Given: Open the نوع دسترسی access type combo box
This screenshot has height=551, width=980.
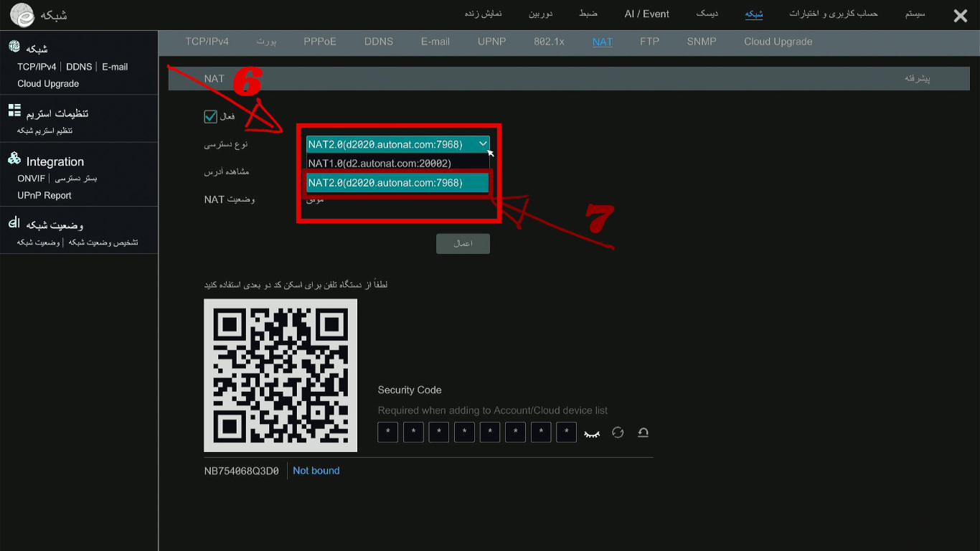Looking at the screenshot, I should click(x=398, y=144).
